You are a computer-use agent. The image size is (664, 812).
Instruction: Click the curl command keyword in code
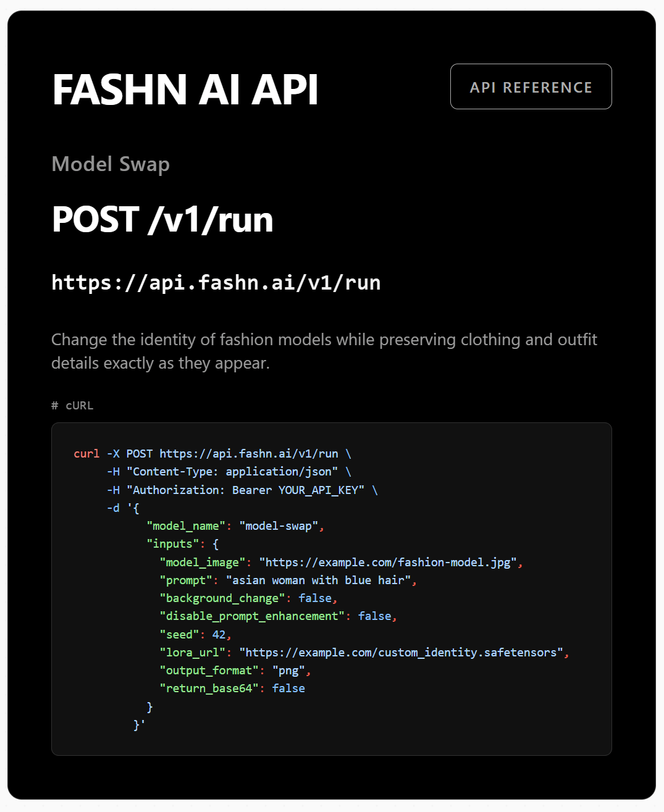86,454
